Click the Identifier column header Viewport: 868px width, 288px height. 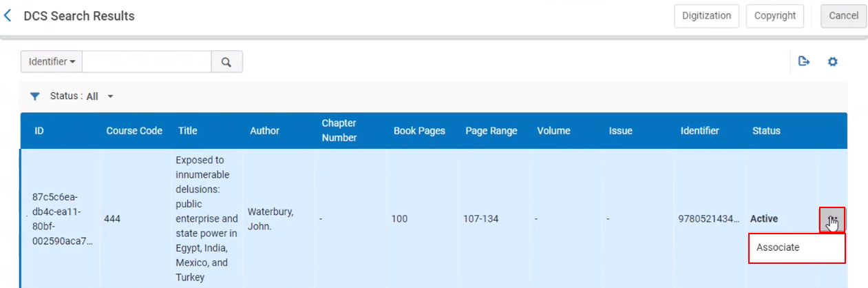pos(700,130)
